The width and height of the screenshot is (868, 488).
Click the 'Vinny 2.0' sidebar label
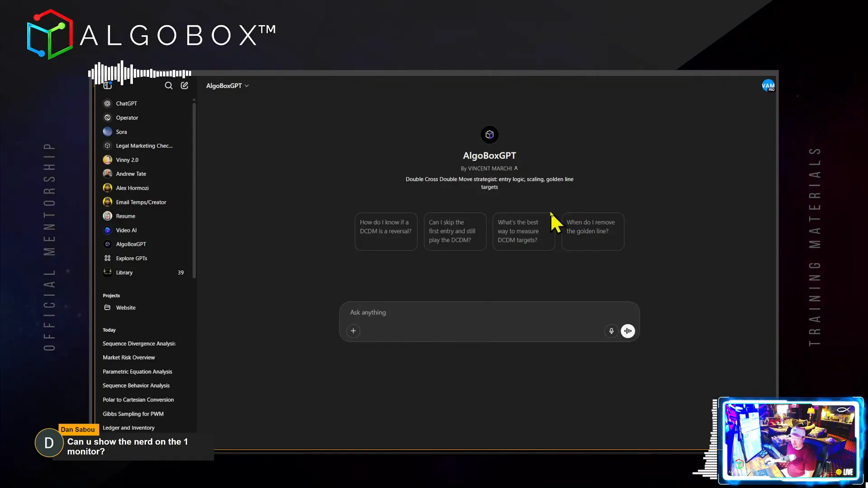127,160
